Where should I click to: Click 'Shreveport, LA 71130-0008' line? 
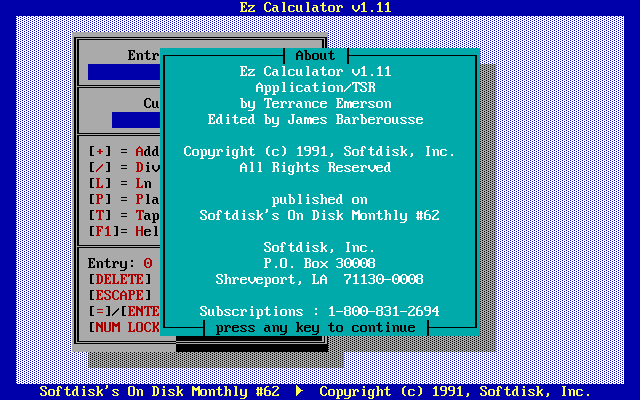[319, 279]
